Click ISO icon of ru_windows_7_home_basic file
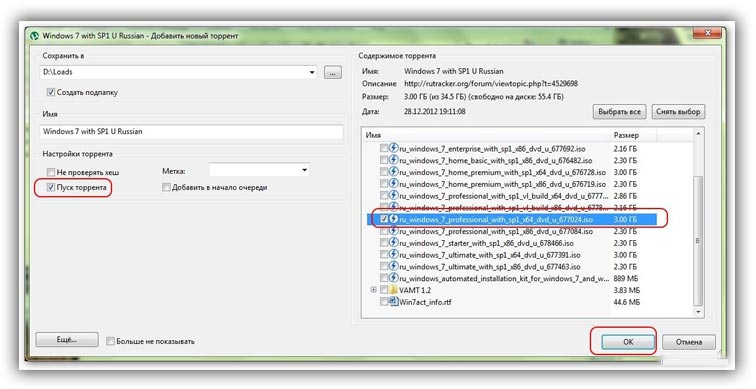Screen dimensions: 756x389 point(393,160)
